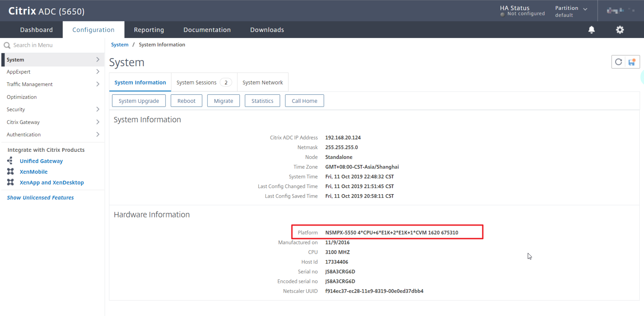Screen dimensions: 644x316
Task: Open the Downloads tab
Action: click(x=267, y=30)
